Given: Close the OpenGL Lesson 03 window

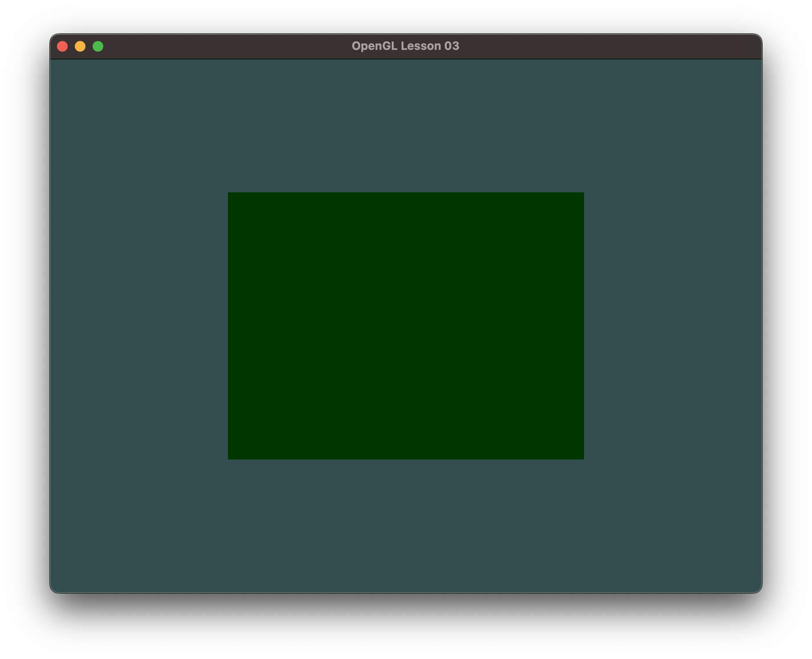Looking at the screenshot, I should [62, 46].
